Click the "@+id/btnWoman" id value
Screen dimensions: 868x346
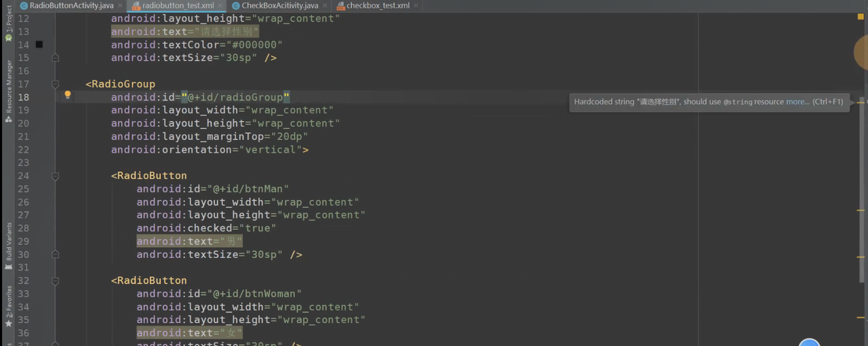tap(254, 294)
